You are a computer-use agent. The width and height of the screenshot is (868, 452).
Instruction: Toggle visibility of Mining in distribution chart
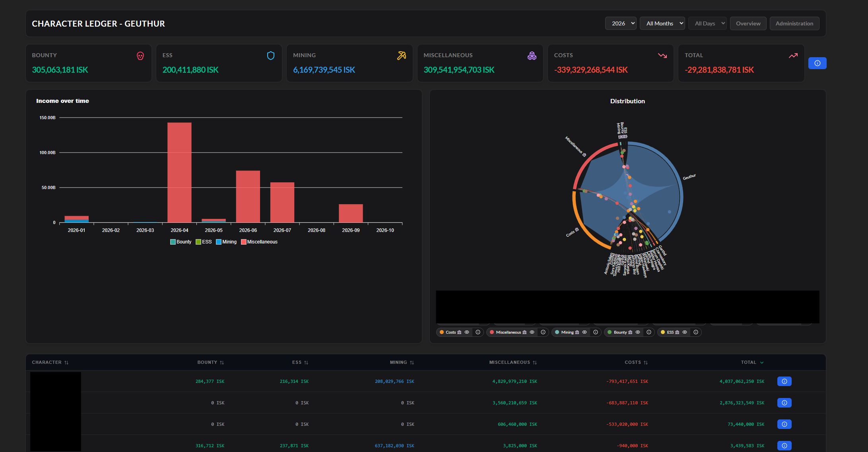(x=584, y=332)
